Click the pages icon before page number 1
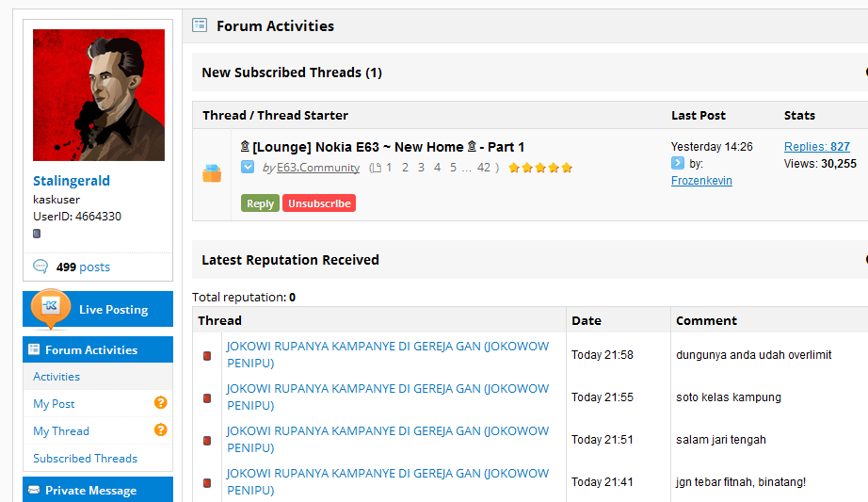The height and width of the screenshot is (502, 868). (377, 168)
